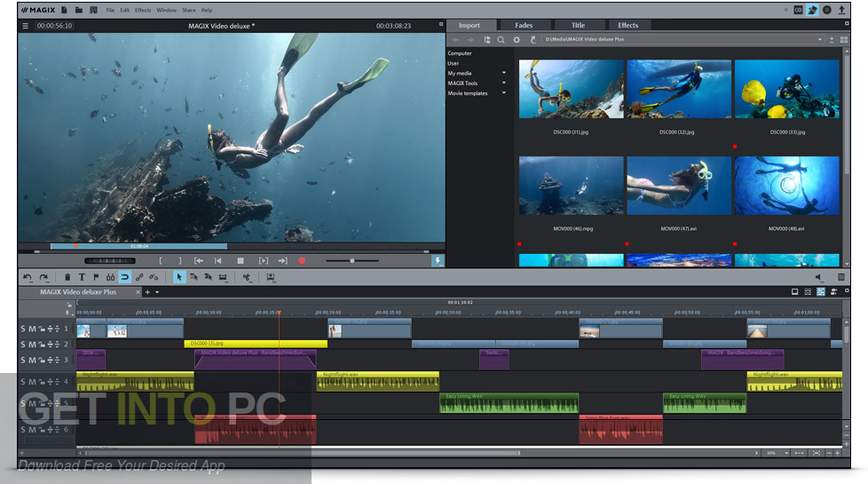Click the scissors split tool
Screen dimensions: 868x484
[247, 277]
